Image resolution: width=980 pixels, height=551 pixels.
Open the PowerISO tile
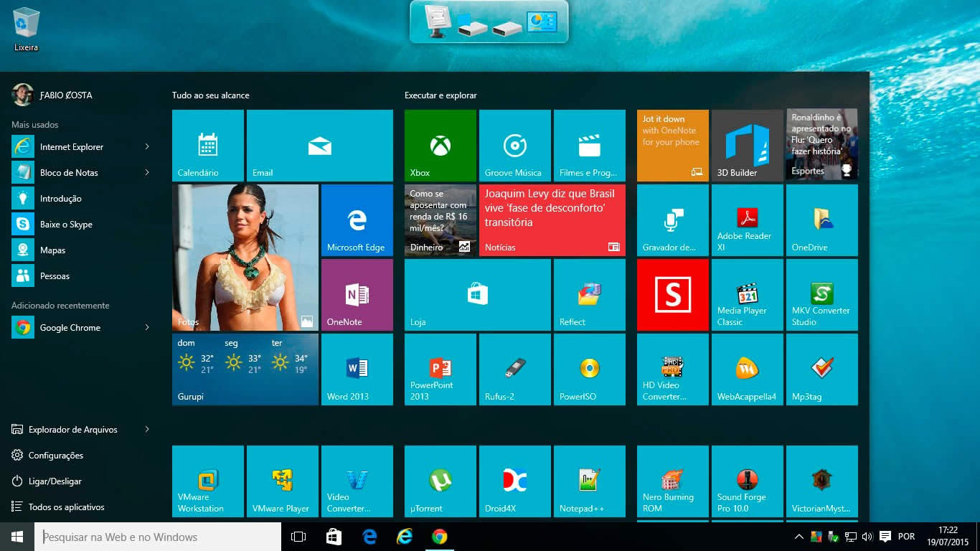[589, 369]
